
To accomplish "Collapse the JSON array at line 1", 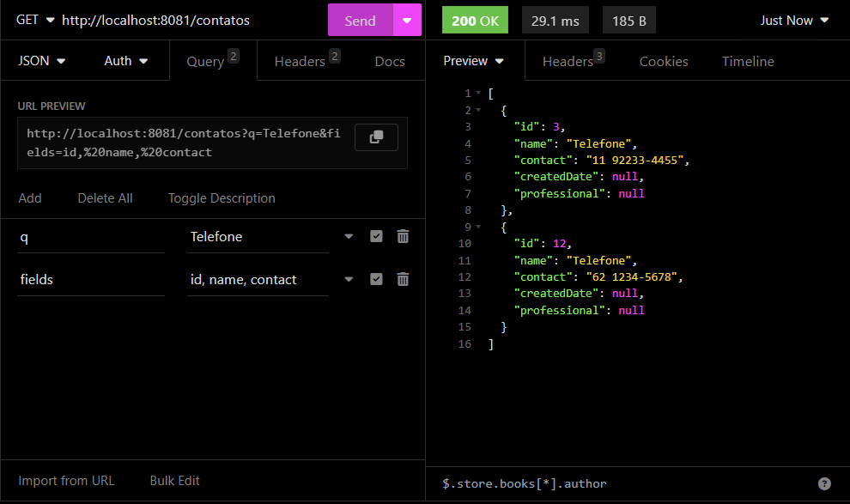I will [478, 94].
